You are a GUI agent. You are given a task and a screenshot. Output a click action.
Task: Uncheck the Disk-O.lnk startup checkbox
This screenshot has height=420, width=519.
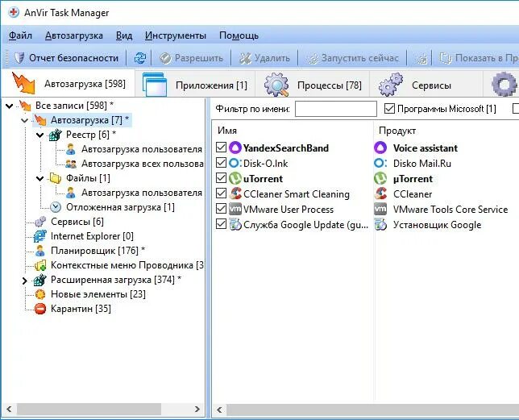221,163
